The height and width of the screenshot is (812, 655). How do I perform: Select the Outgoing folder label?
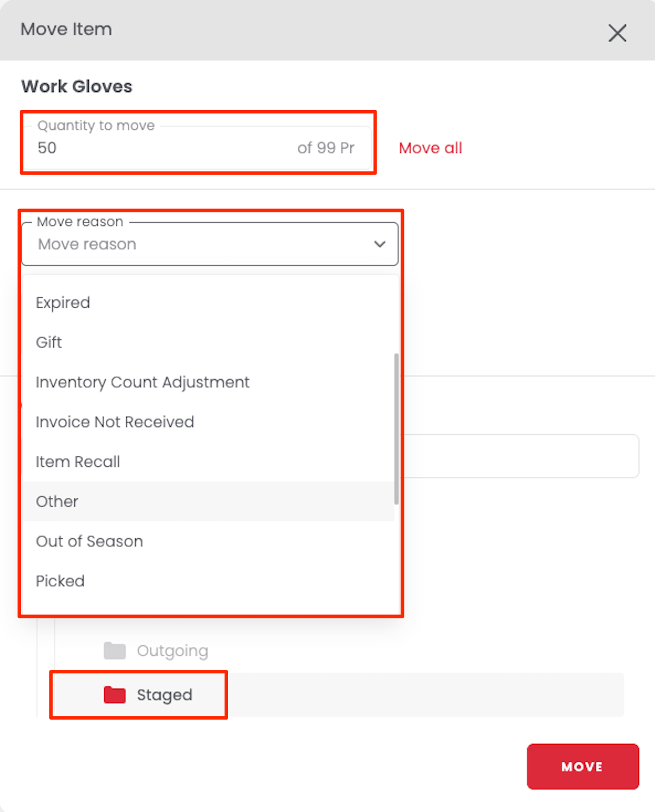[x=173, y=651]
